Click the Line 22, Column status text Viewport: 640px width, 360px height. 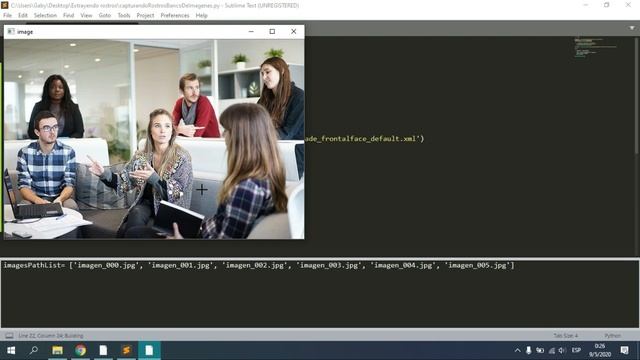pos(51,336)
